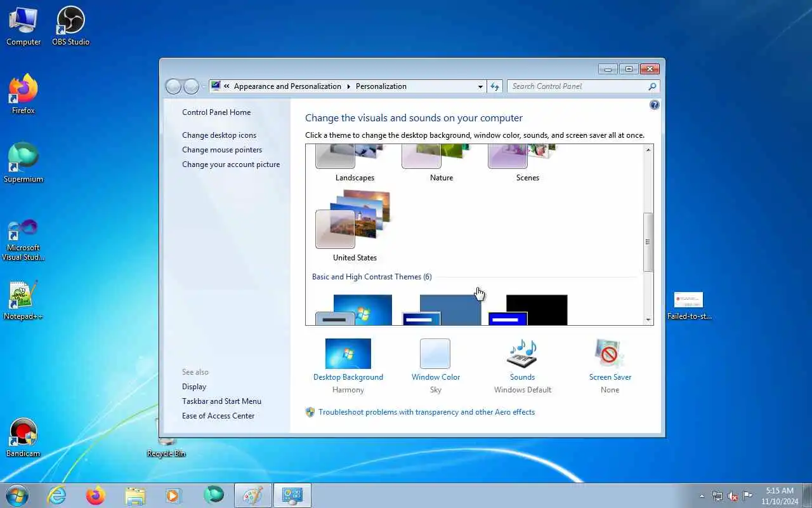This screenshot has width=812, height=508.
Task: Launch Firefox from the taskbar
Action: (x=96, y=495)
